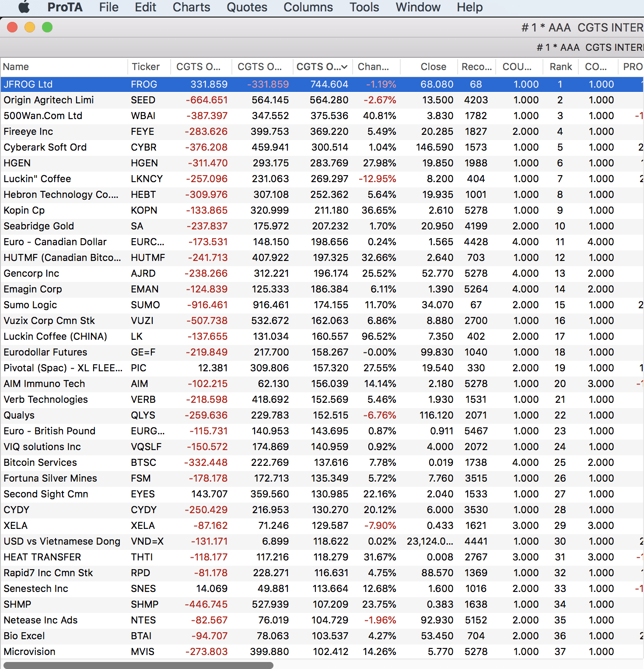The image size is (644, 669).
Task: Click the XELA change value -7.90%
Action: pyautogui.click(x=380, y=525)
